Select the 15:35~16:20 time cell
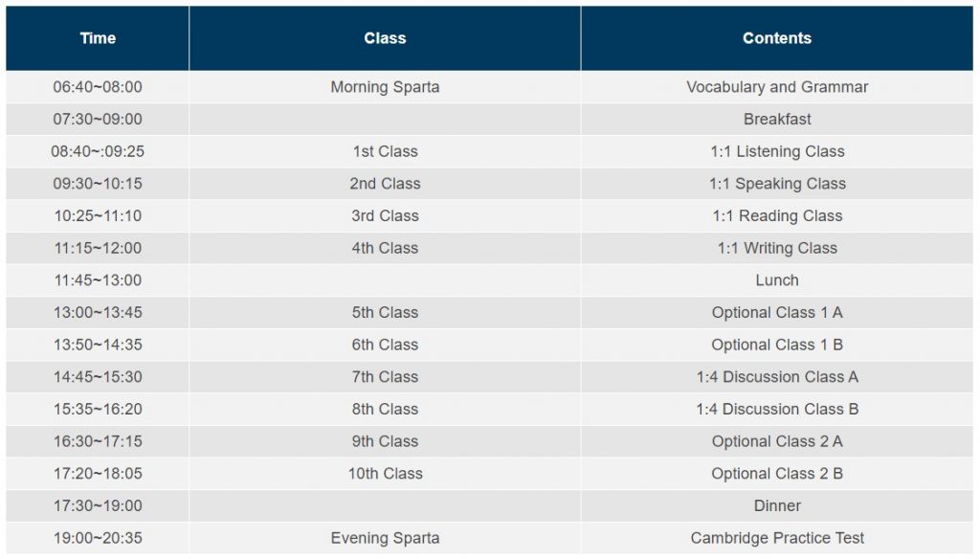 [x=98, y=409]
